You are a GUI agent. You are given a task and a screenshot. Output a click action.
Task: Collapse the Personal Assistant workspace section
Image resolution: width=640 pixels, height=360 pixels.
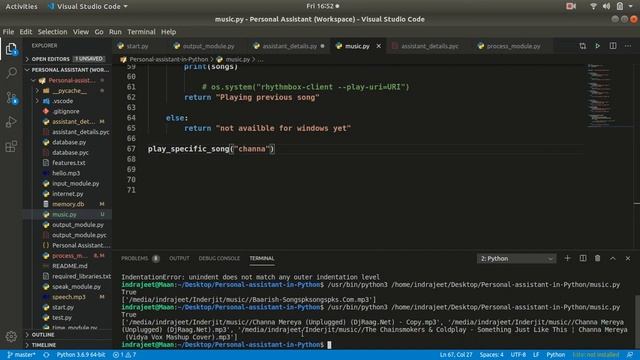[67, 70]
